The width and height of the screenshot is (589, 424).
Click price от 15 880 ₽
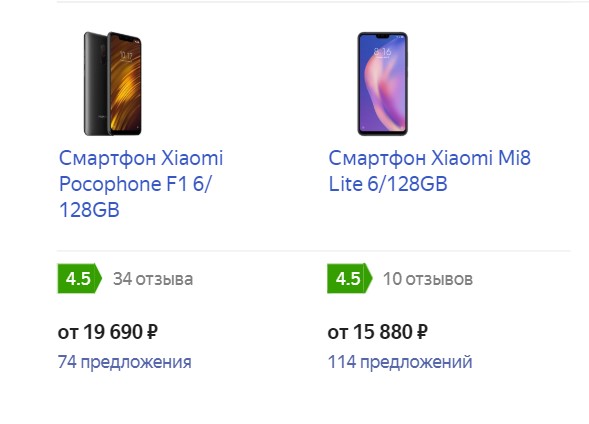click(378, 332)
